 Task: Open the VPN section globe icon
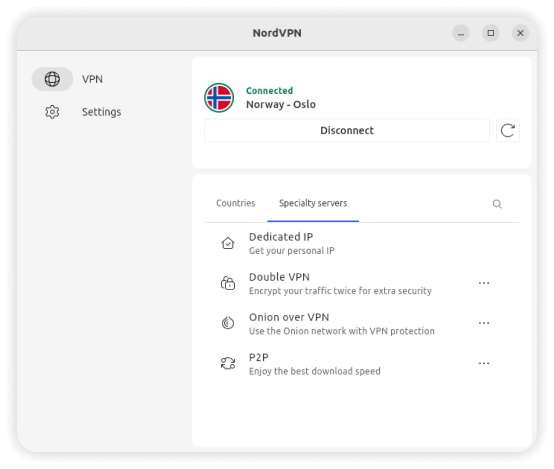[52, 79]
